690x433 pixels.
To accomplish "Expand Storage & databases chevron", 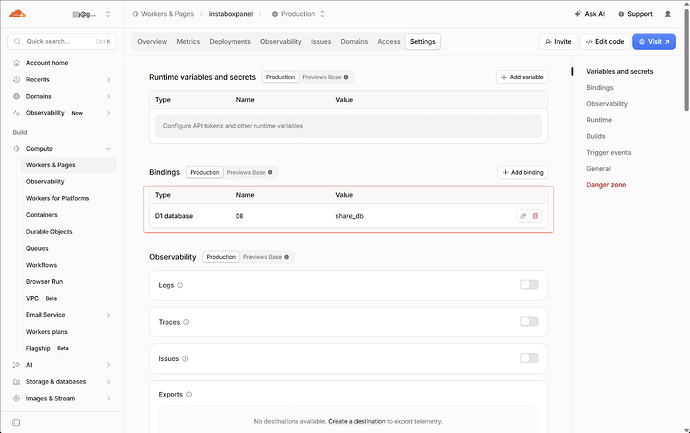I will pyautogui.click(x=108, y=382).
